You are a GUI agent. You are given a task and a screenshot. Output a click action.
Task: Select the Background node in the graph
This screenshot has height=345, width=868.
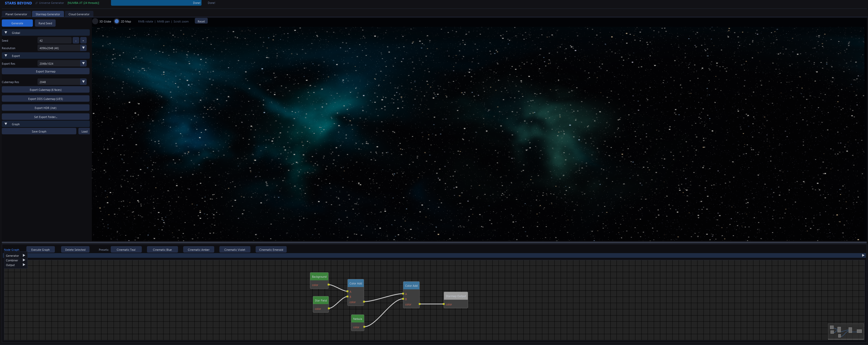tap(319, 276)
